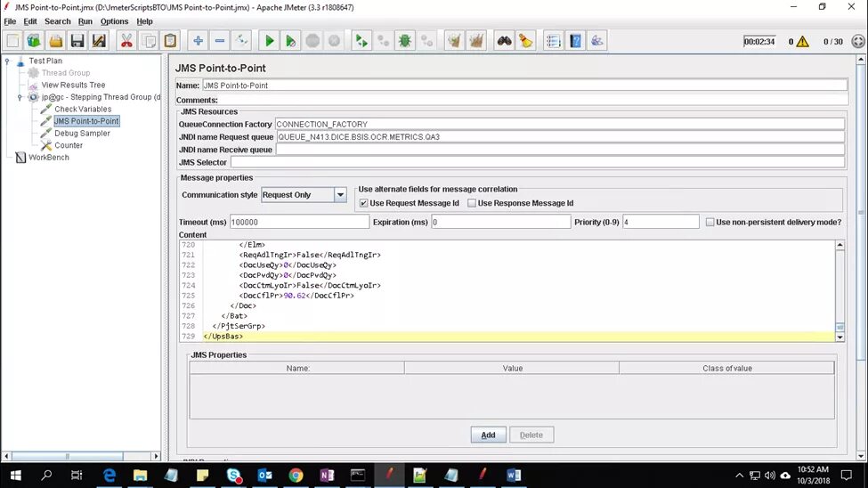868x488 pixels.
Task: Click the Paste clipboard icon
Action: [x=171, y=40]
